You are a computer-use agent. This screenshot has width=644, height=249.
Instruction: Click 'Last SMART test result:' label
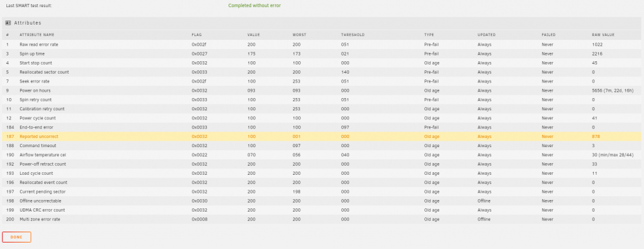pyautogui.click(x=29, y=6)
